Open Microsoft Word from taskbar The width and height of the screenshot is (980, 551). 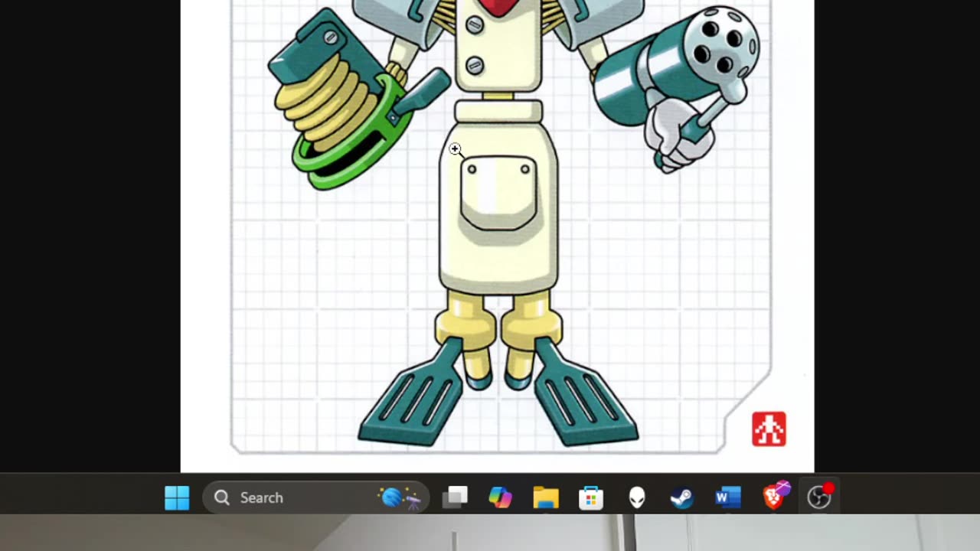(x=727, y=497)
